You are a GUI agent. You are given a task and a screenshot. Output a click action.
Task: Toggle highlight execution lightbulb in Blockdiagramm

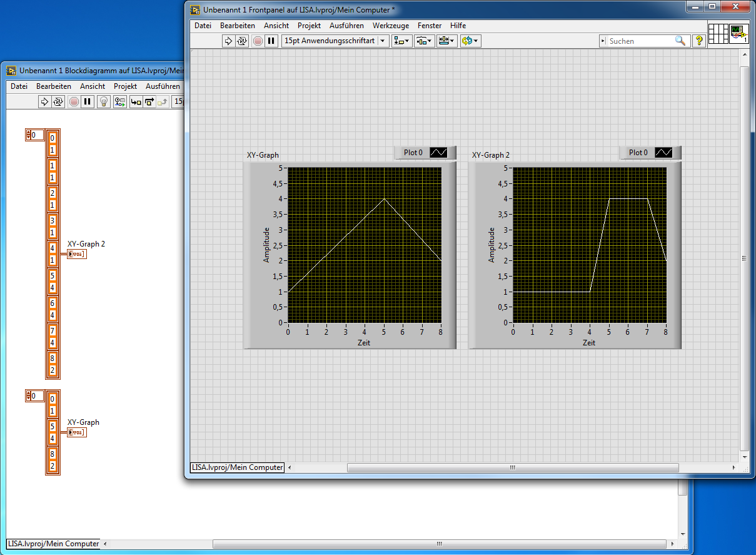(x=104, y=101)
